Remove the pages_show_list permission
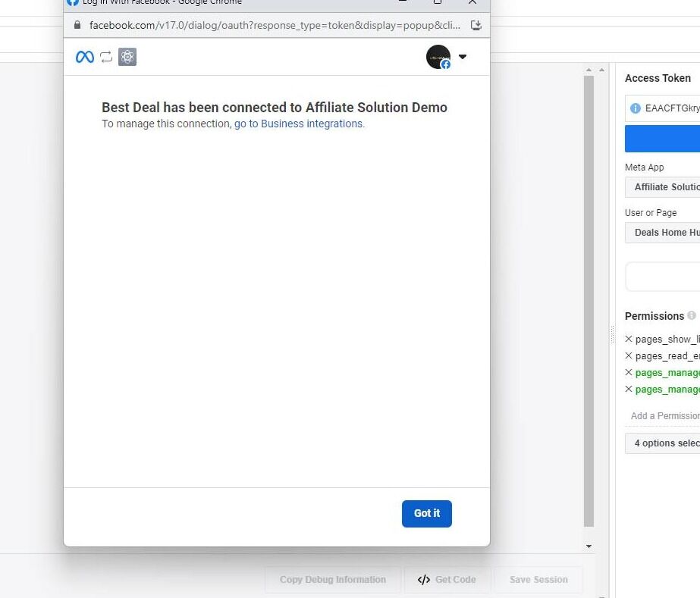The width and height of the screenshot is (700, 598). click(x=629, y=339)
